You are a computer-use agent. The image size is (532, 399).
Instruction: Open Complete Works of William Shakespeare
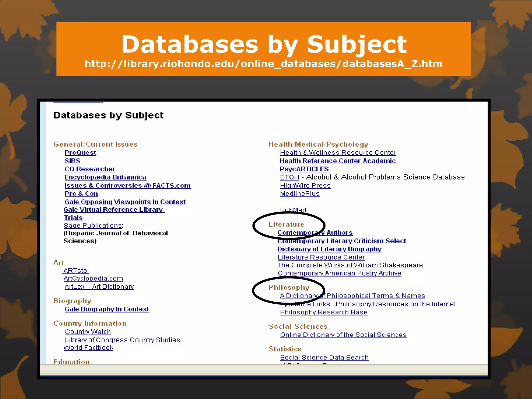pyautogui.click(x=350, y=265)
